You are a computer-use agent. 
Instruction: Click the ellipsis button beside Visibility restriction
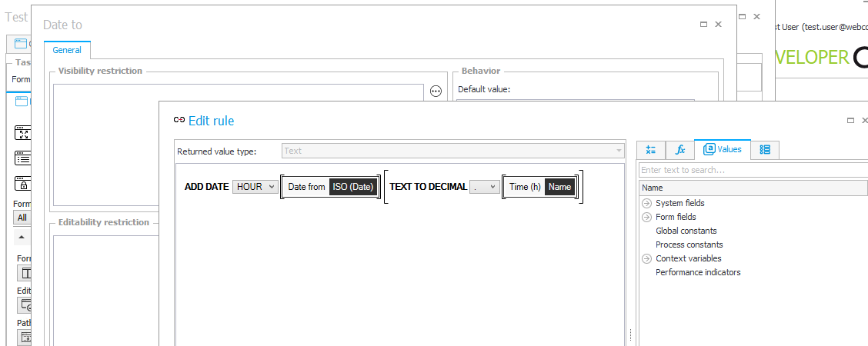(x=436, y=91)
